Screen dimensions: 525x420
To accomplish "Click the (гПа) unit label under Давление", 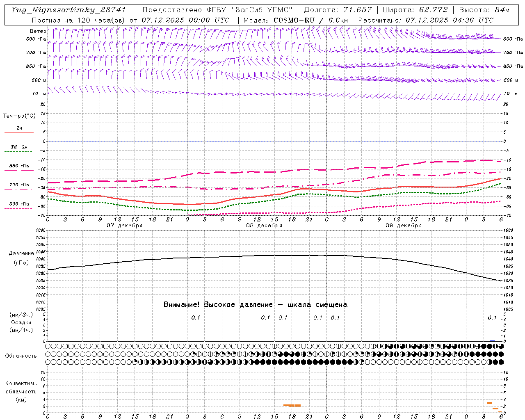I will coord(21,263).
